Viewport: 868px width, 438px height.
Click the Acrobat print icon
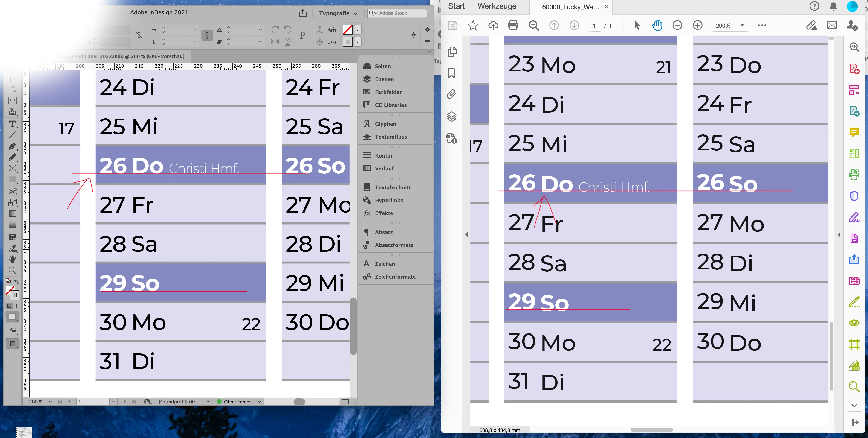513,25
